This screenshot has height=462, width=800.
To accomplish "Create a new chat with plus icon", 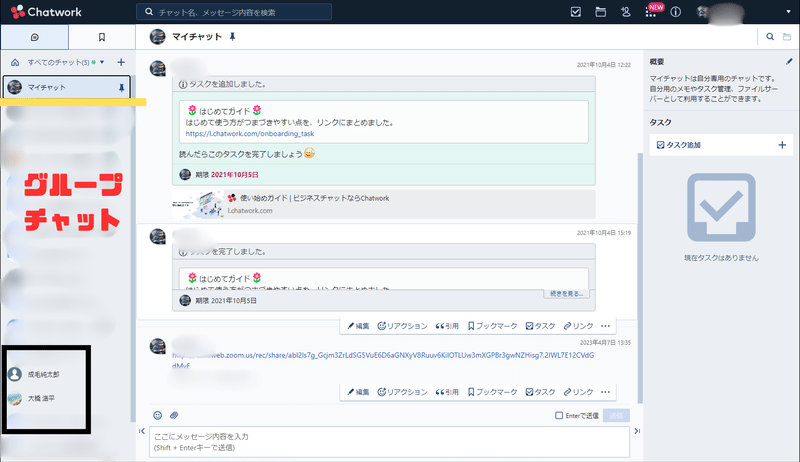I will click(121, 62).
